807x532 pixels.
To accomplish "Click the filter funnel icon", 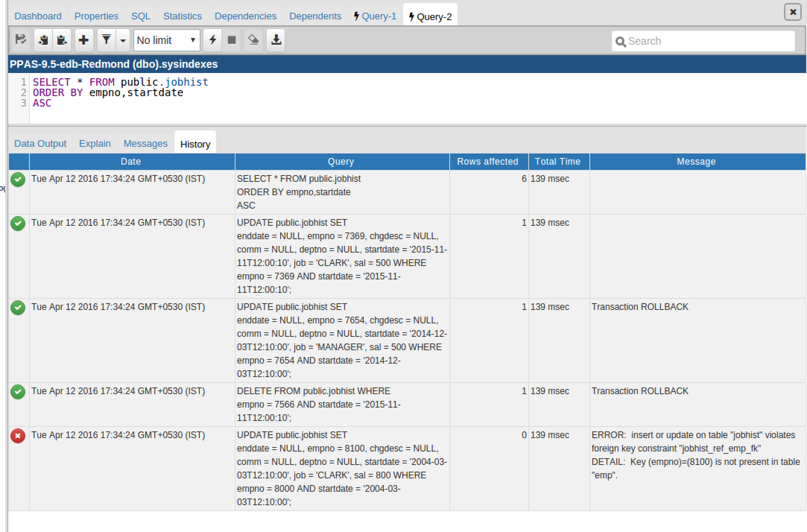I will coord(106,40).
